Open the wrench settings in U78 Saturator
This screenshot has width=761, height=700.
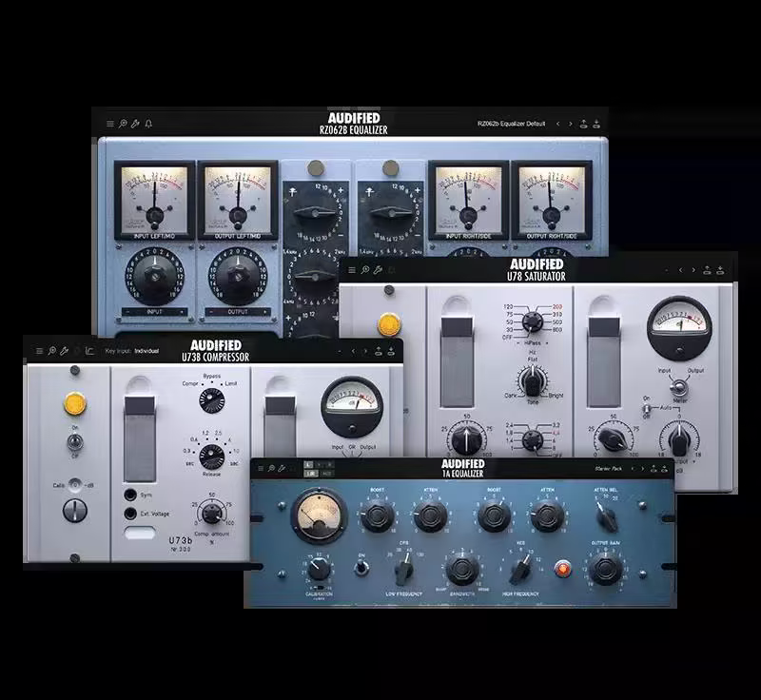click(378, 270)
